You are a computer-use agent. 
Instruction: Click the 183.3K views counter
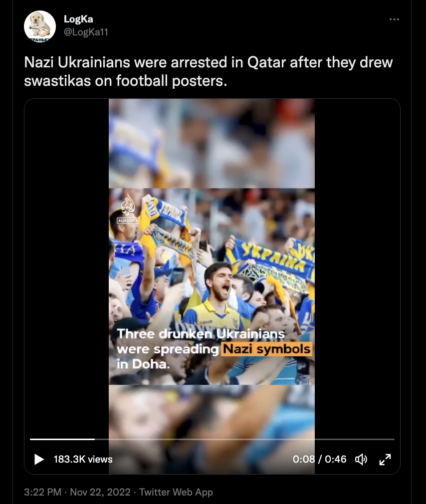pyautogui.click(x=83, y=459)
